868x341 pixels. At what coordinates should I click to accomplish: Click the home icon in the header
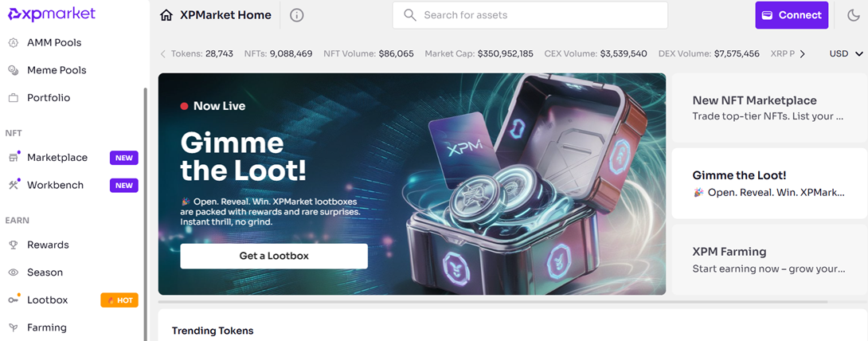[x=166, y=15]
